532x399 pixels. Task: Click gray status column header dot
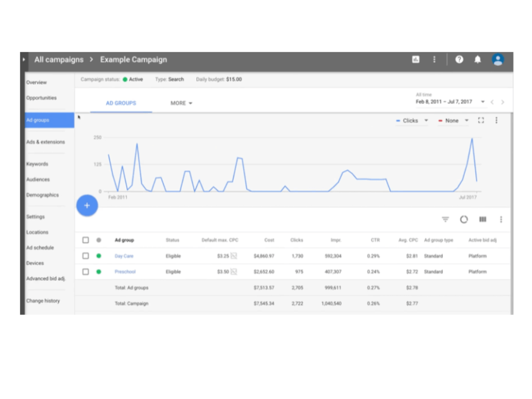[x=99, y=240]
